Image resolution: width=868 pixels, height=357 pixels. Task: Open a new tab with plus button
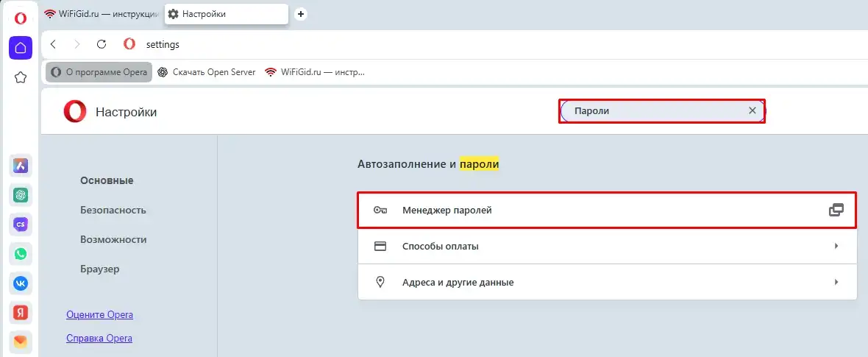click(x=300, y=14)
